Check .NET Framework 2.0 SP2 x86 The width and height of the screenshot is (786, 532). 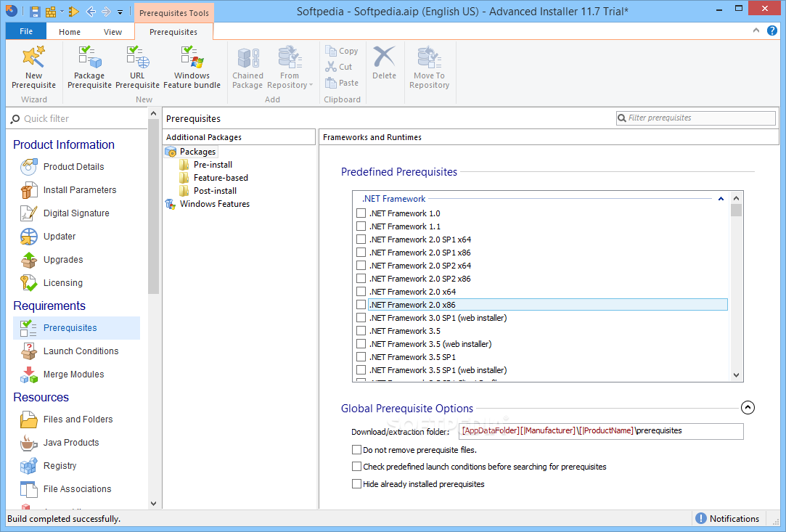point(361,278)
